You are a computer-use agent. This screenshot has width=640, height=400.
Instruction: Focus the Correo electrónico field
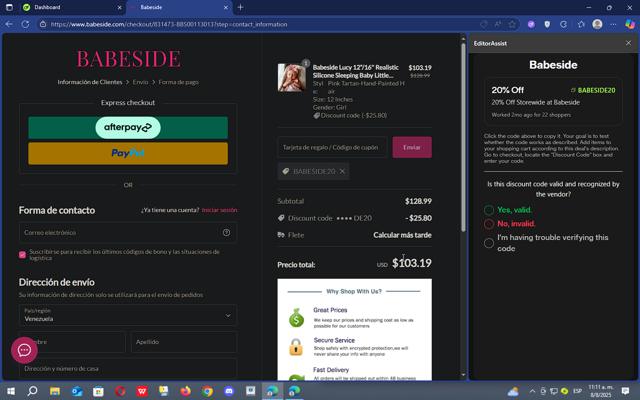128,232
